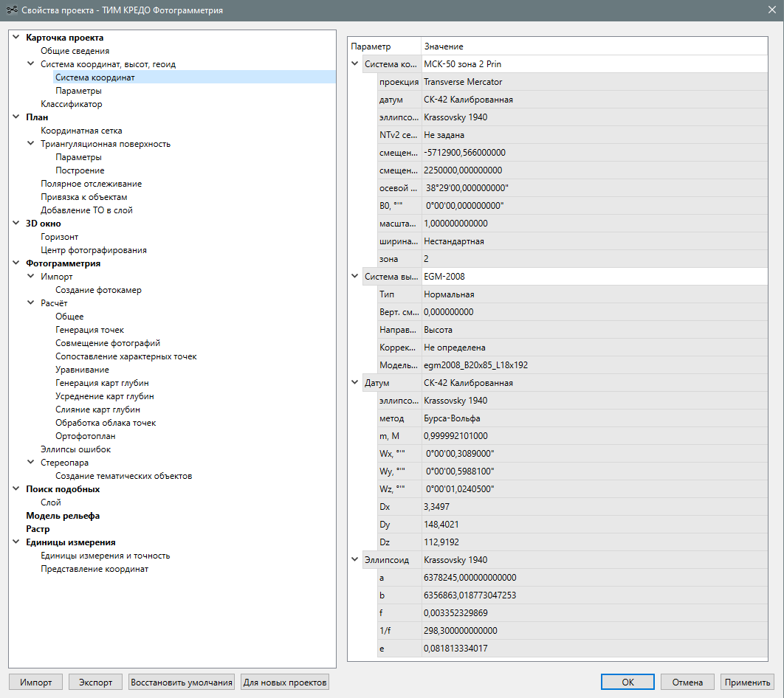Image resolution: width=784 pixels, height=698 pixels.
Task: Collapse the 3D окно section
Action: pos(16,224)
